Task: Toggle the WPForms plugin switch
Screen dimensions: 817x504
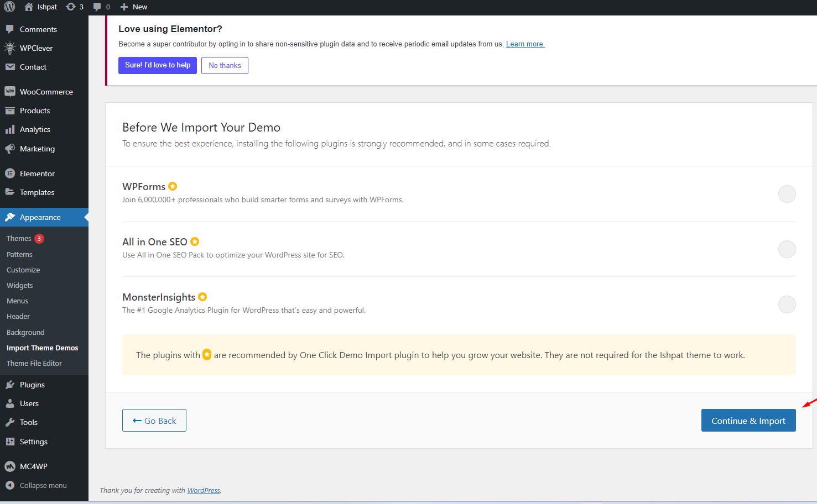Action: point(787,194)
